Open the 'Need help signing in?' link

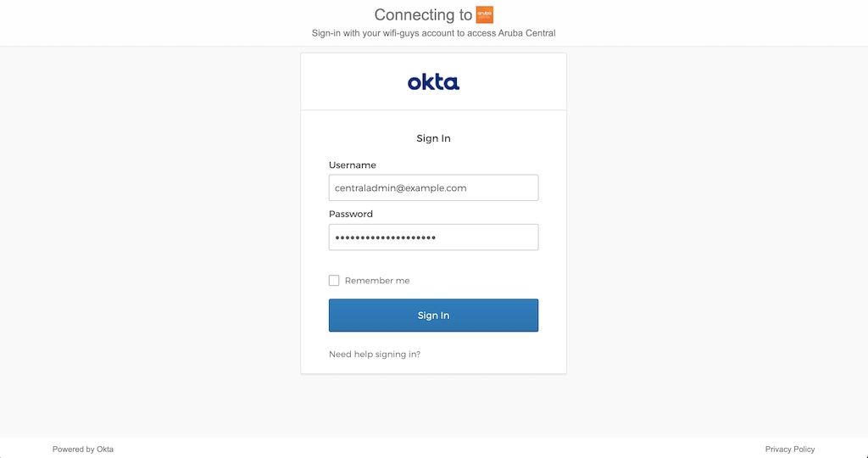[x=375, y=355]
